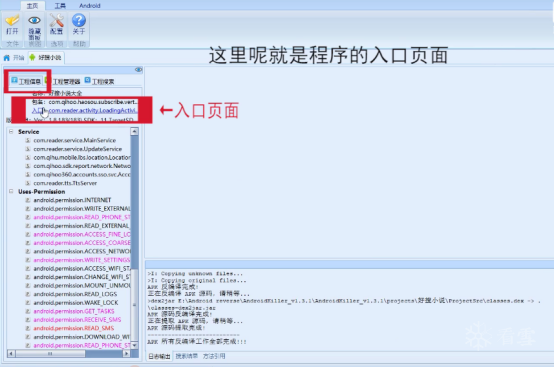Select android.permission.WAKE_LOCK
Screen dimensions: 554x367
pyautogui.click(x=76, y=303)
